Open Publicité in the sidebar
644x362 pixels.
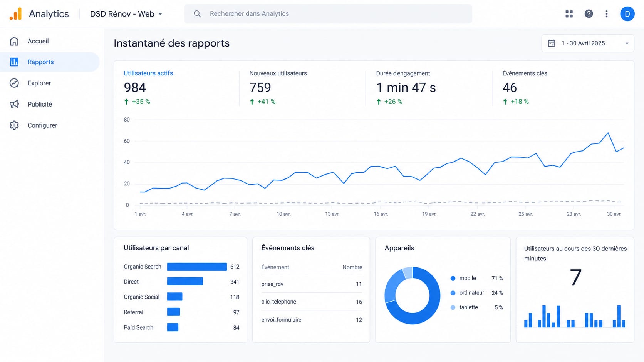click(x=50, y=104)
